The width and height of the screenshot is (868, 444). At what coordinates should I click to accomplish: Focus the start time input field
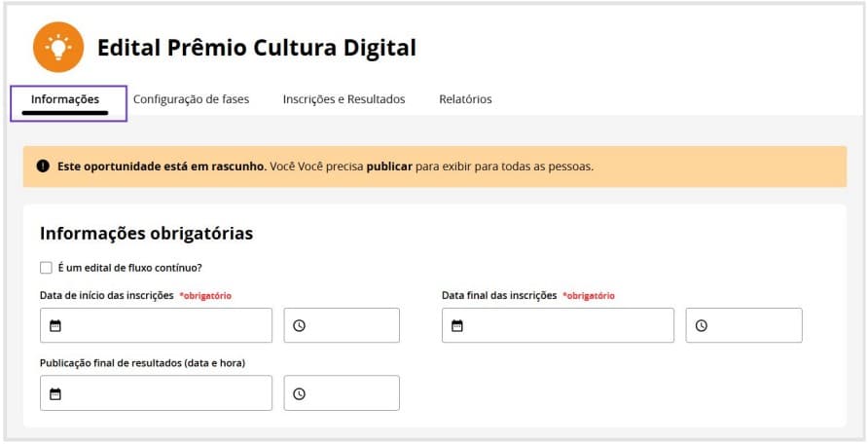tap(350, 326)
